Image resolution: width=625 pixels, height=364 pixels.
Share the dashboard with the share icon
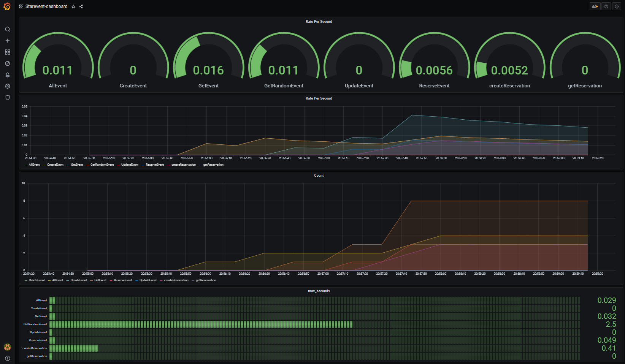(81, 6)
